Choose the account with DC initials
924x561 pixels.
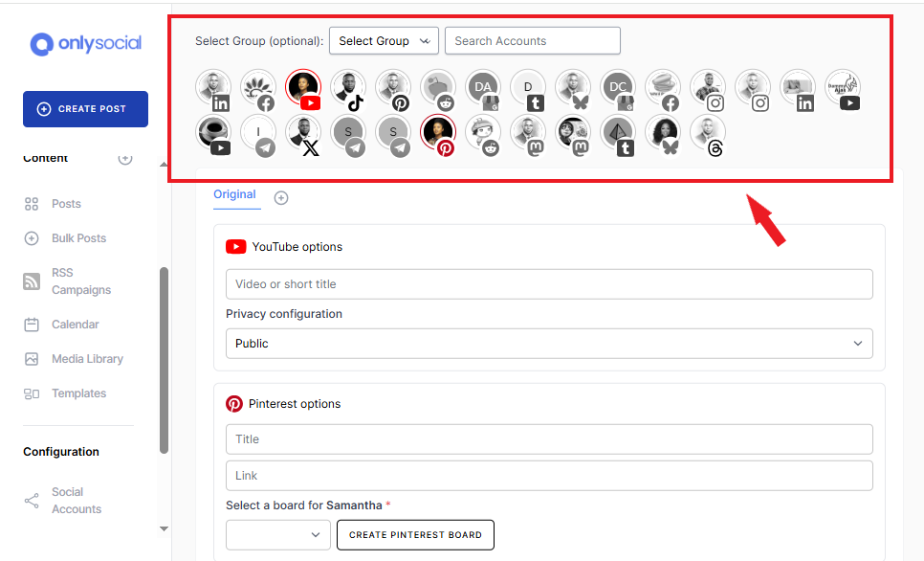pos(618,87)
